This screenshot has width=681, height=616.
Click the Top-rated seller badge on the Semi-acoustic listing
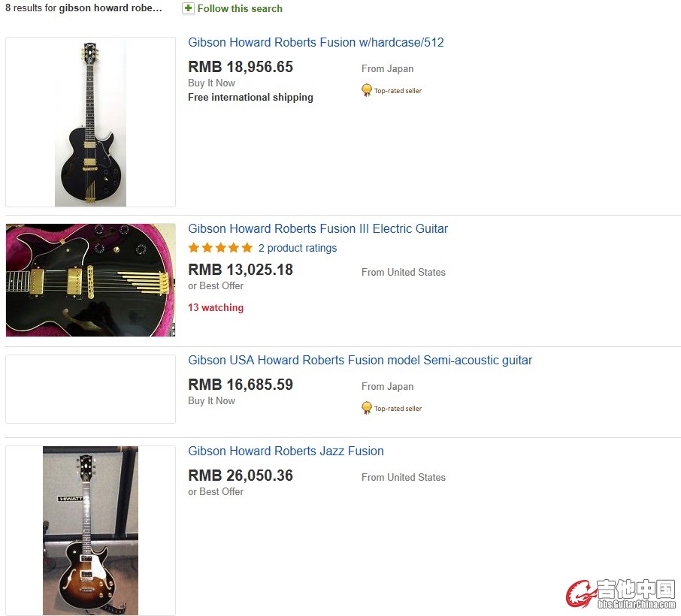392,409
